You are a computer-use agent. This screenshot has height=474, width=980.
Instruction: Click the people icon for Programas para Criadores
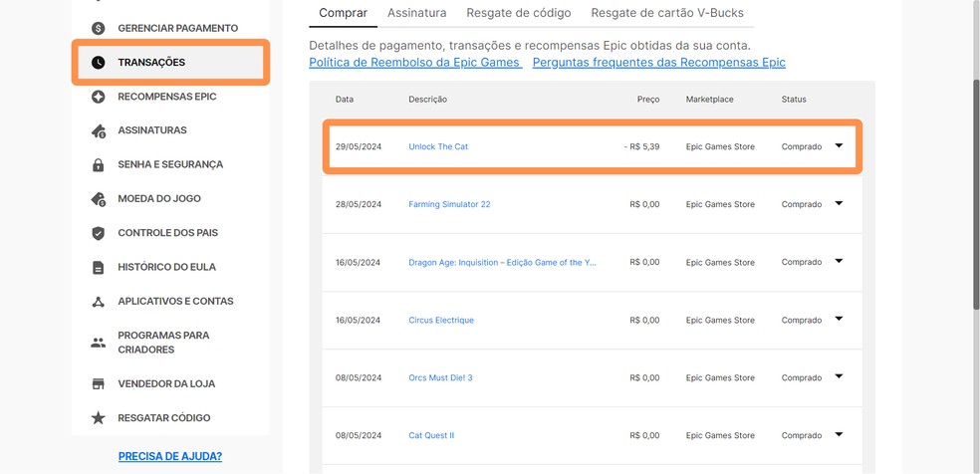[98, 343]
